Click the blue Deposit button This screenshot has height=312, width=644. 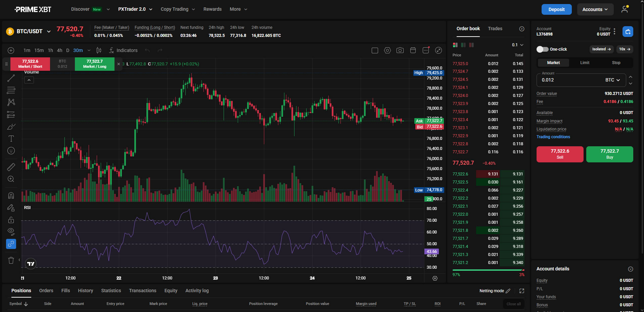(x=556, y=9)
